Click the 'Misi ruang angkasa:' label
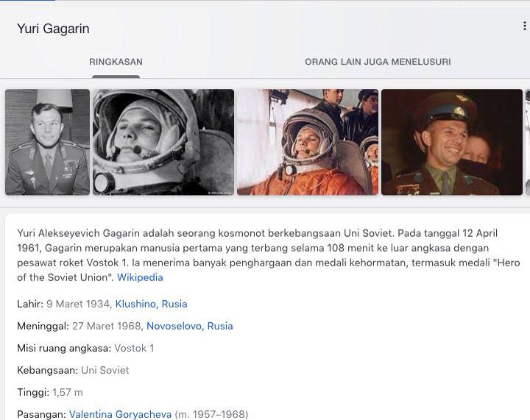This screenshot has width=530, height=420. [64, 348]
